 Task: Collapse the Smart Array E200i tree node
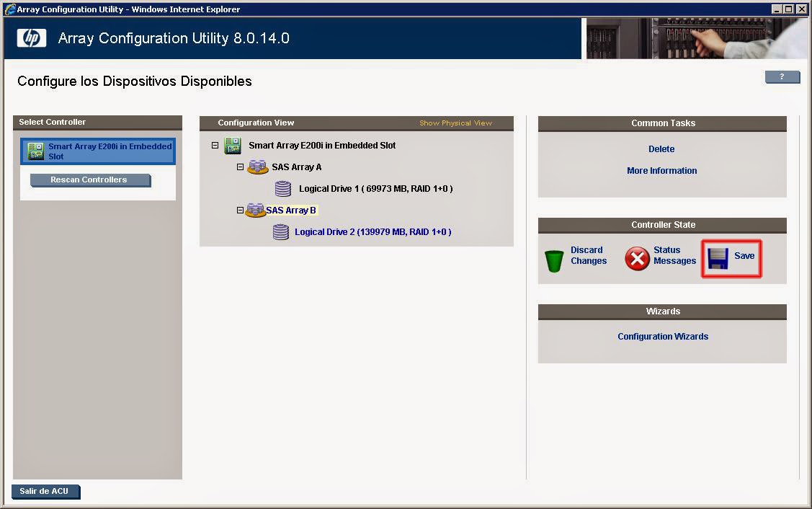(x=214, y=145)
